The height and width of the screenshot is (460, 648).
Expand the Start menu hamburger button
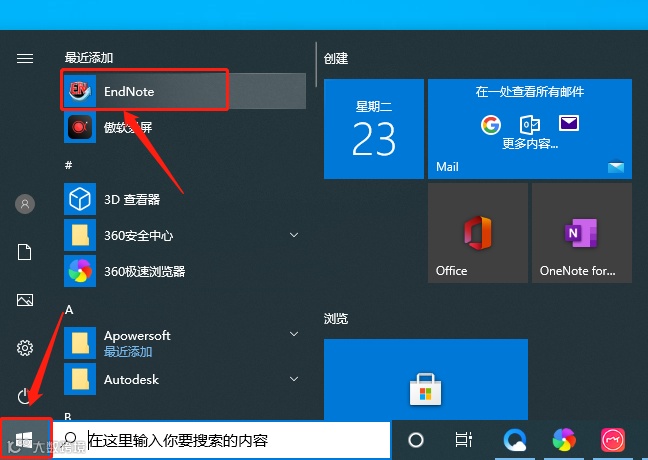[25, 59]
